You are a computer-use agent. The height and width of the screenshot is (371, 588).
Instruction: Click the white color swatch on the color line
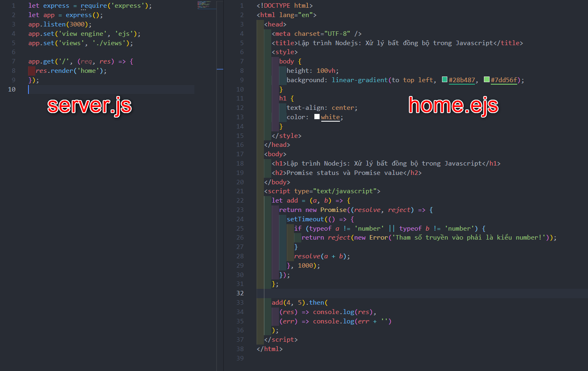[317, 117]
